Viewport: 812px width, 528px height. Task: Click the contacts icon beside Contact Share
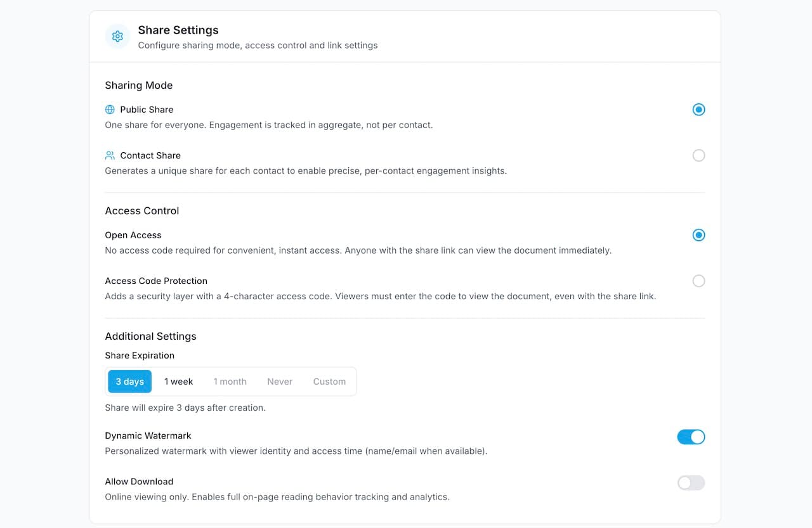coord(110,155)
